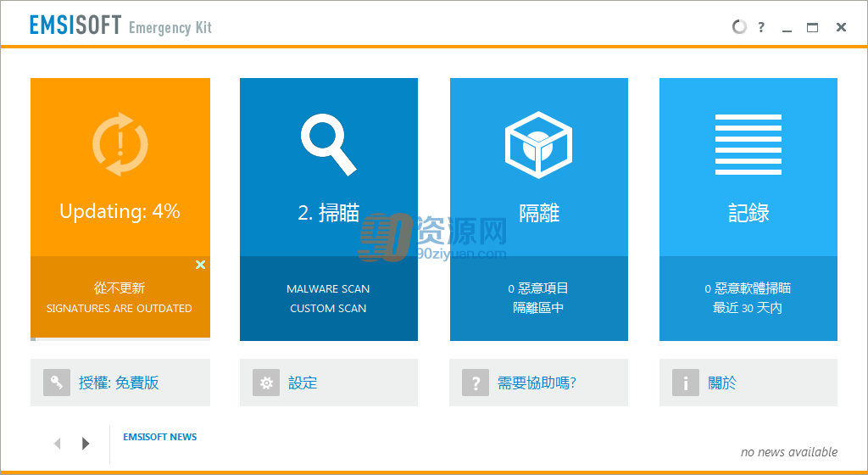Click 0 惡意項目 quarantine count

coord(538,288)
